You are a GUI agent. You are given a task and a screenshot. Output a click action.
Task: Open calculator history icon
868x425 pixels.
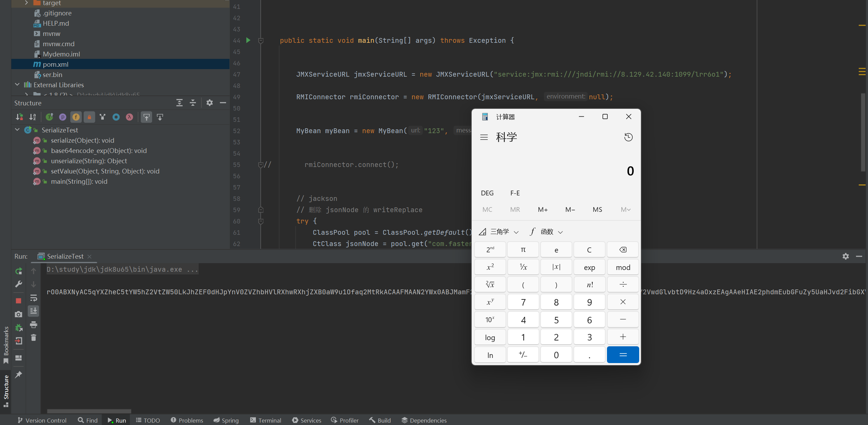pos(628,137)
